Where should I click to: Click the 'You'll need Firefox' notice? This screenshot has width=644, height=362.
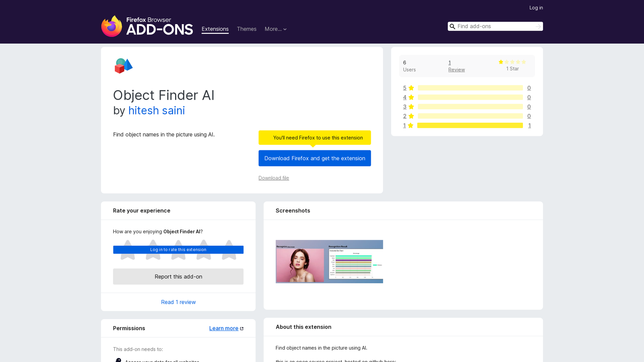coord(315,138)
